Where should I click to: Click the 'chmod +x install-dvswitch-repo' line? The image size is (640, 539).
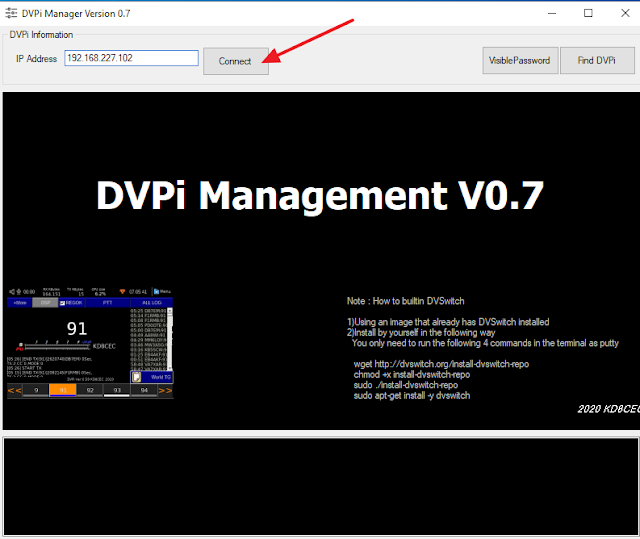click(x=412, y=375)
